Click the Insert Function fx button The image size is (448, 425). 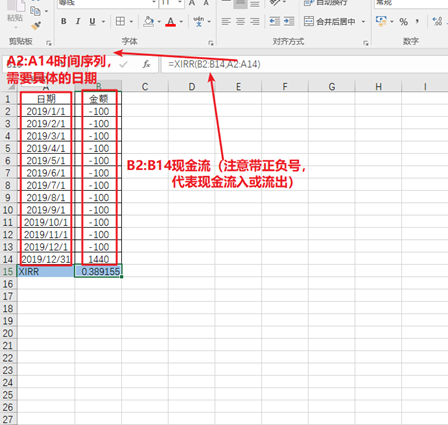tap(146, 64)
